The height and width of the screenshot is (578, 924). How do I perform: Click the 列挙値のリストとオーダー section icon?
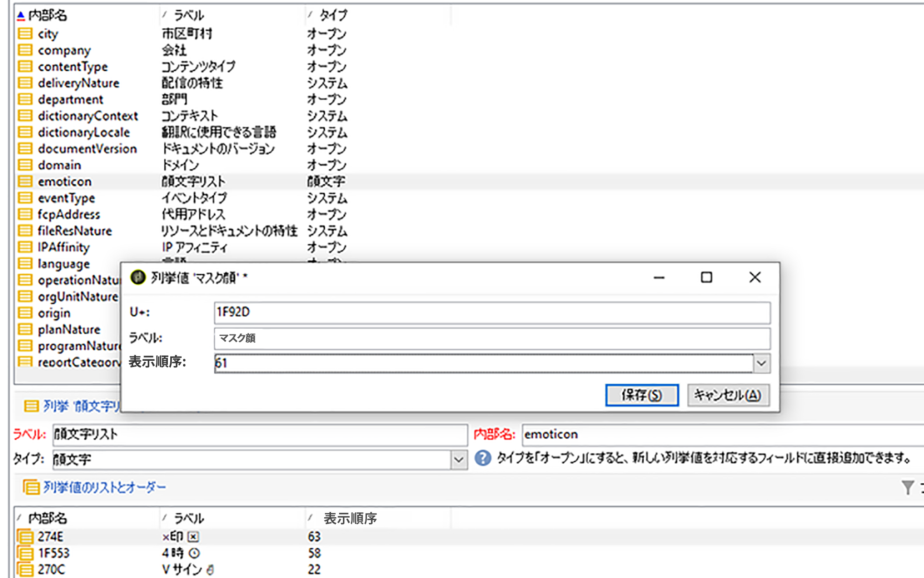(x=31, y=488)
